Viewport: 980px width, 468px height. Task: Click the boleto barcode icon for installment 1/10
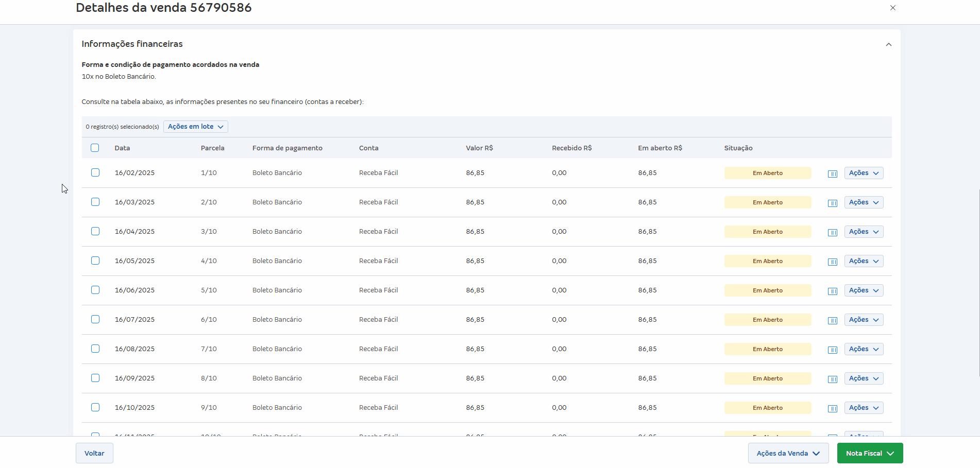832,174
